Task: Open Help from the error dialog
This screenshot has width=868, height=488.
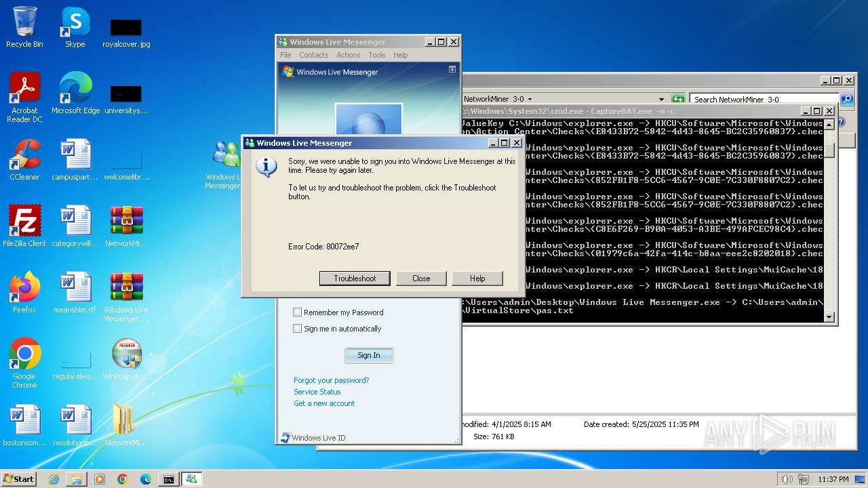Action: (x=477, y=279)
